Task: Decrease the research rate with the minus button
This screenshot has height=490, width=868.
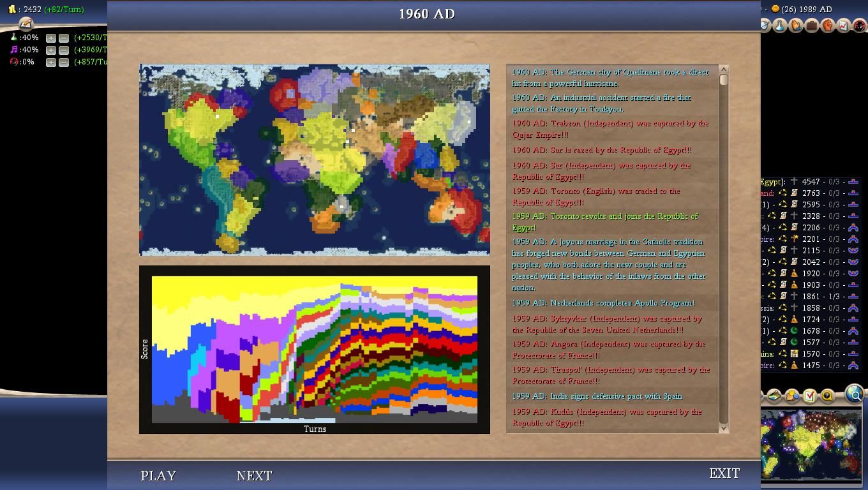Action: tap(64, 38)
